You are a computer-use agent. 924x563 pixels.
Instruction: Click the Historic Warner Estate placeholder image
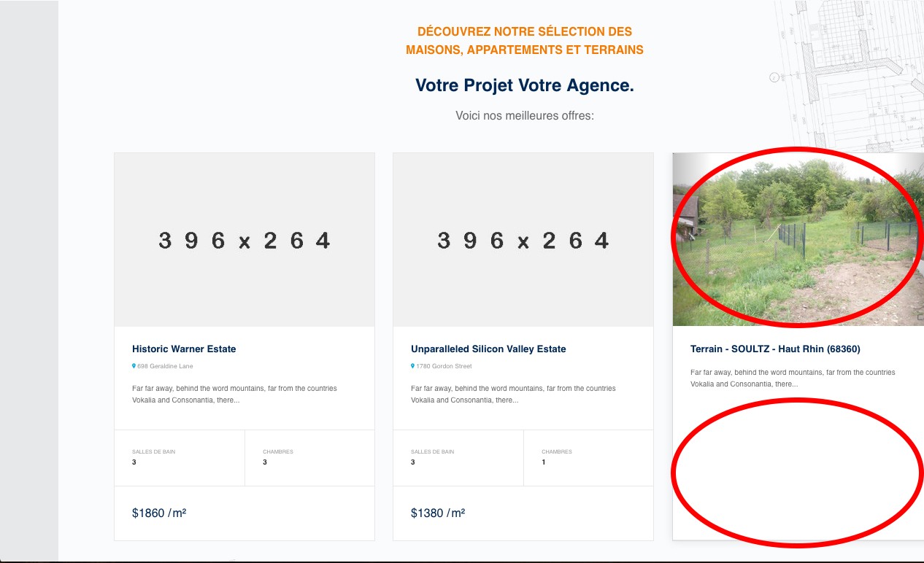(x=245, y=240)
